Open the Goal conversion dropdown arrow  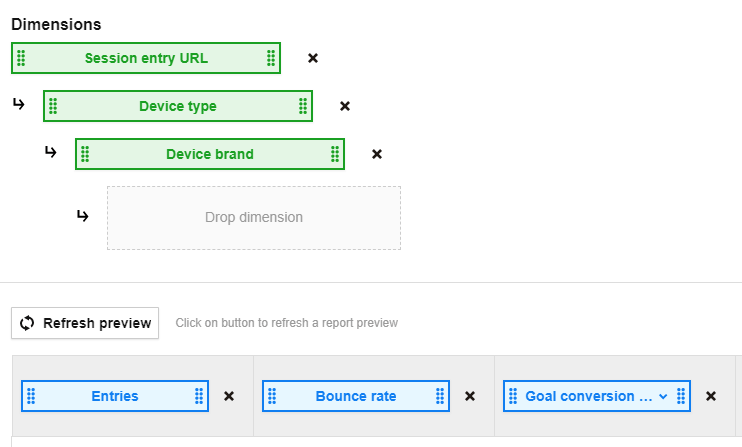click(x=663, y=396)
